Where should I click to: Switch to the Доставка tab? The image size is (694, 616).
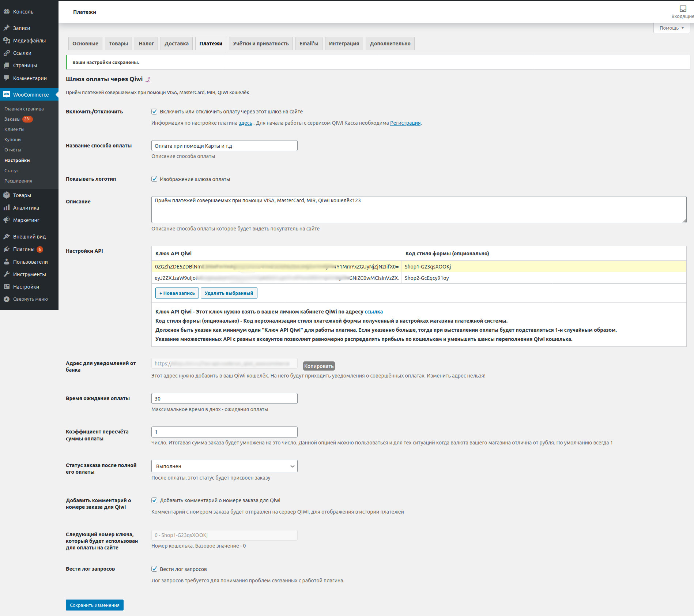point(176,43)
